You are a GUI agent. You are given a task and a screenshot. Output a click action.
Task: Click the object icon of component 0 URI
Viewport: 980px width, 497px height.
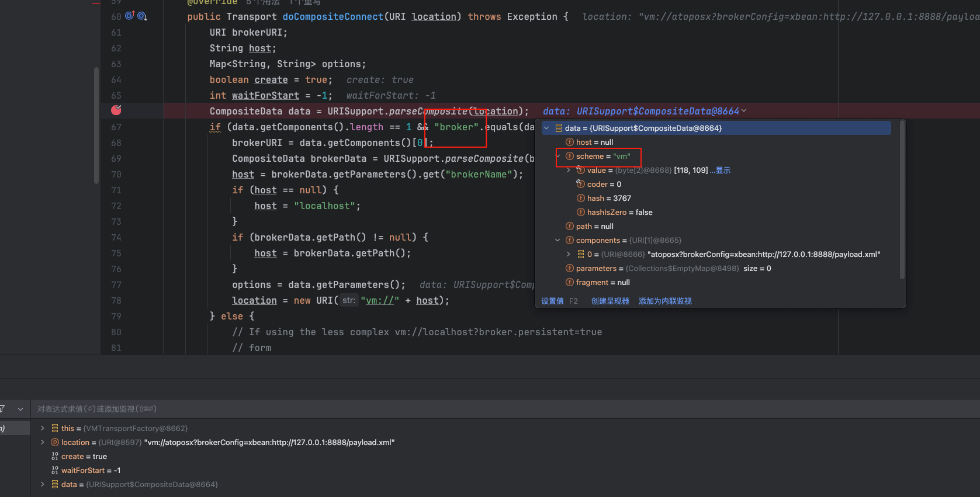pos(581,254)
